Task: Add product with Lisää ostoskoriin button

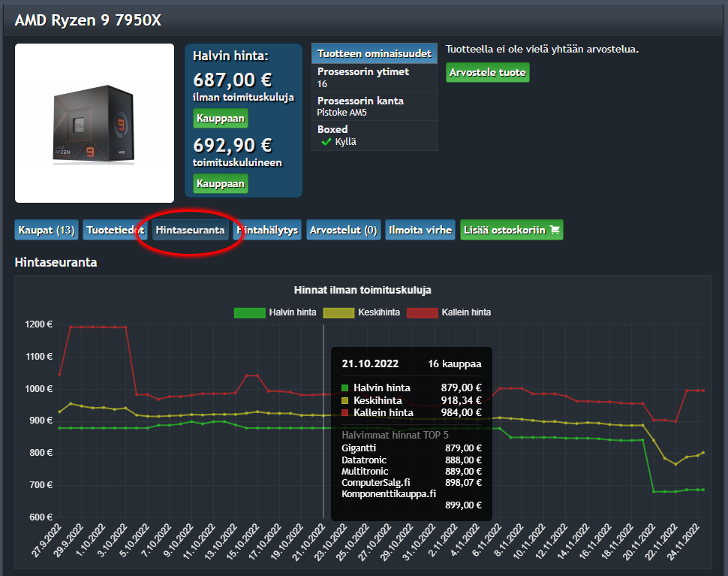Action: [511, 231]
